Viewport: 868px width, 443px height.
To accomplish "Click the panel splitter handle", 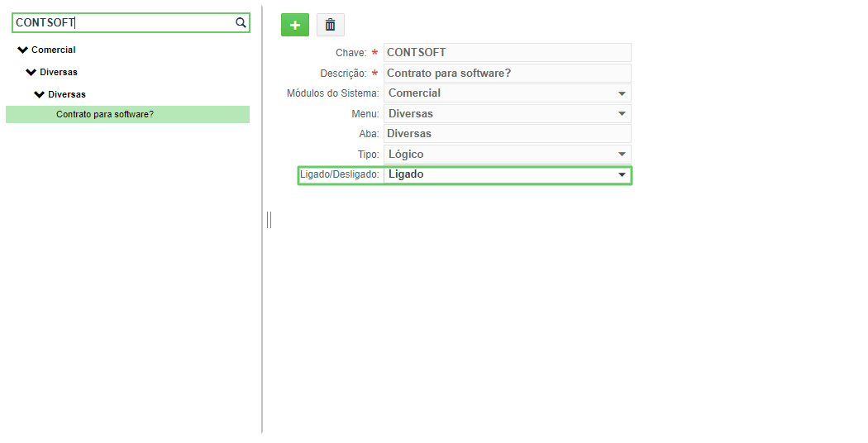I will [269, 220].
